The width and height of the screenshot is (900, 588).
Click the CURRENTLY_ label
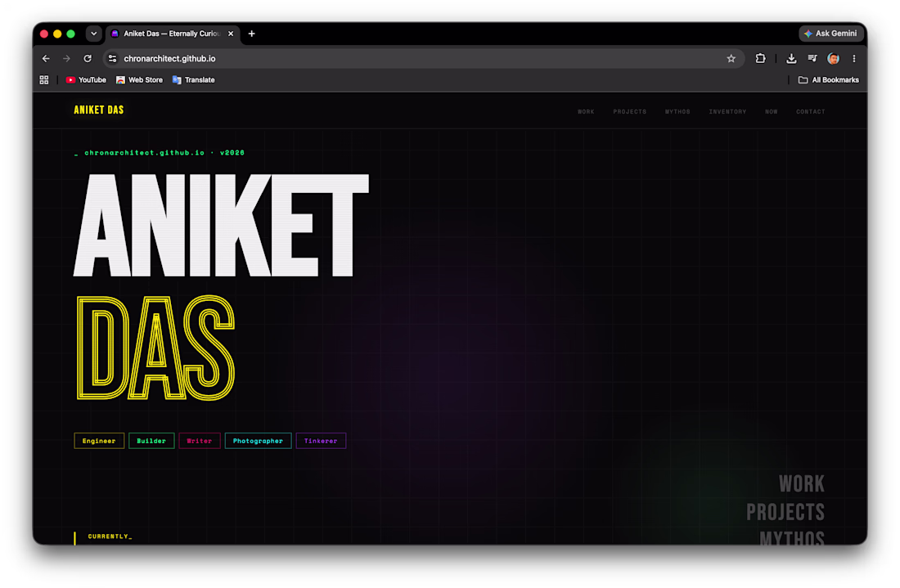(110, 536)
